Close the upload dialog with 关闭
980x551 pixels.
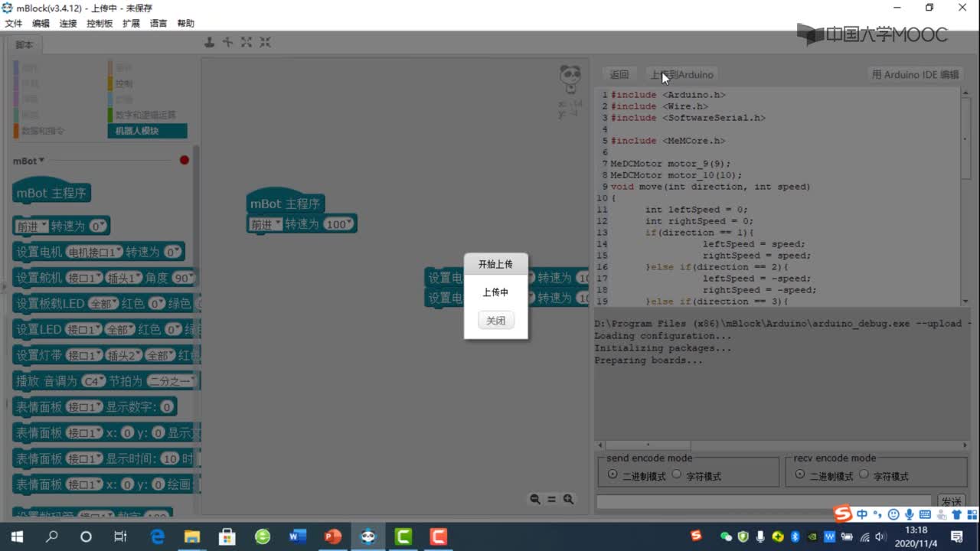(x=496, y=321)
